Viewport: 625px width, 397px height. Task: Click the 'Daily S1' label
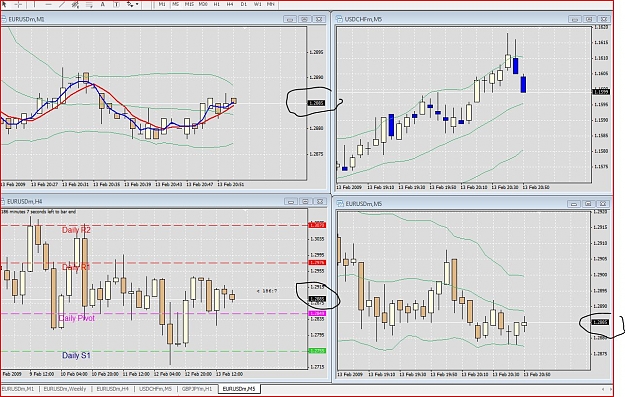[76, 355]
